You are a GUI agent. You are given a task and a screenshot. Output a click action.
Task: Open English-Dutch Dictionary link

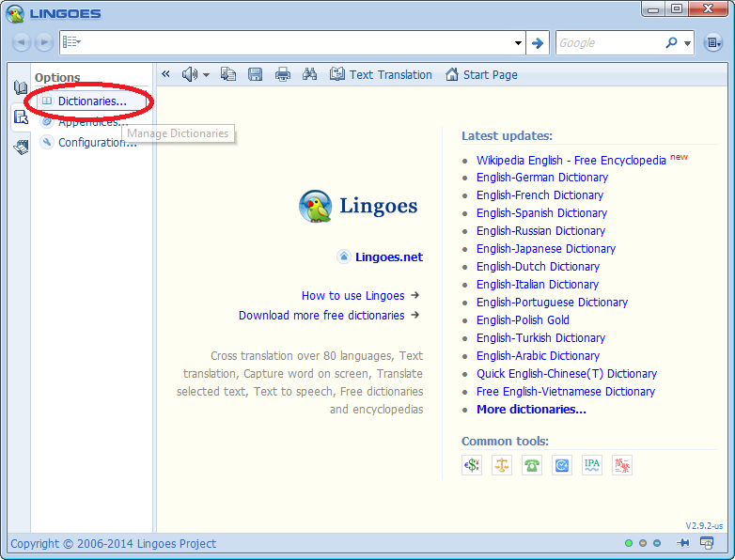(538, 266)
